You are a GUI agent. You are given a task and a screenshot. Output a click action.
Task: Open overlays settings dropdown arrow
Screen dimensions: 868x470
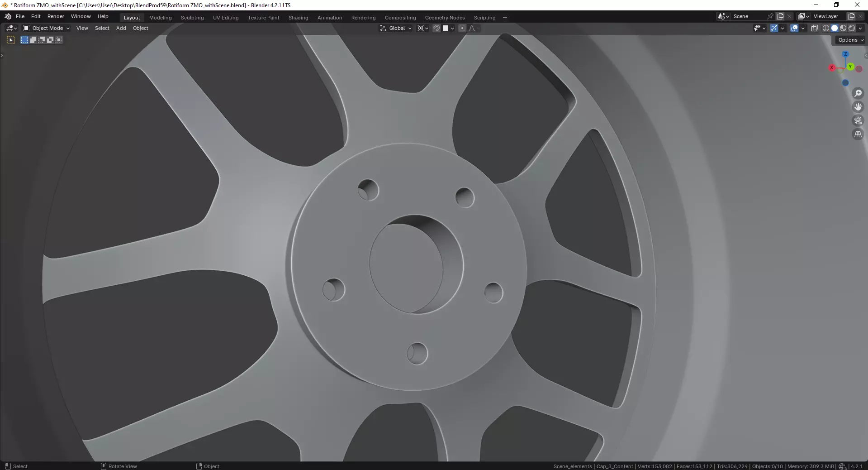(x=803, y=28)
